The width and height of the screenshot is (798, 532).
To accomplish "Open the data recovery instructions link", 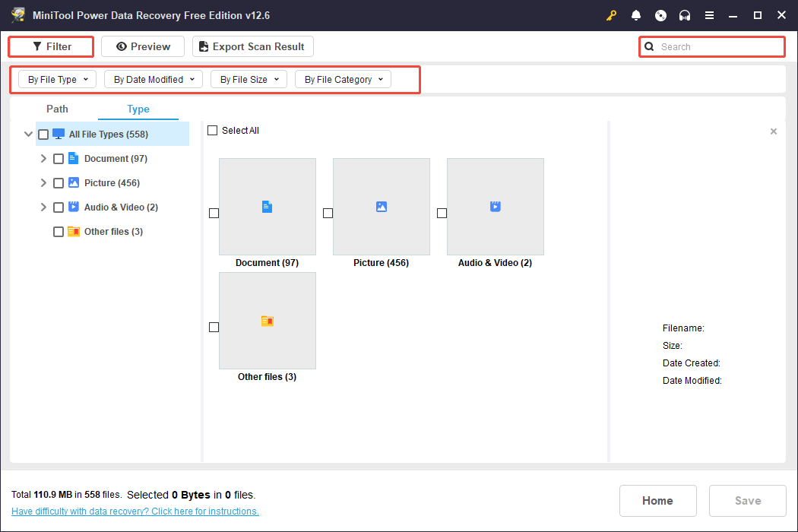I will (135, 511).
